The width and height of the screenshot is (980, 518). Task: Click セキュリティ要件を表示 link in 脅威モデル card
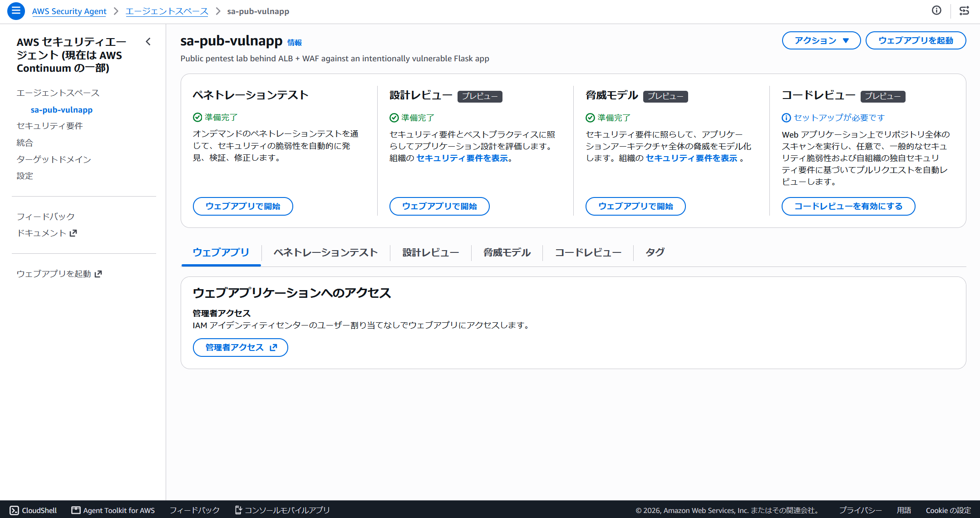click(x=691, y=158)
